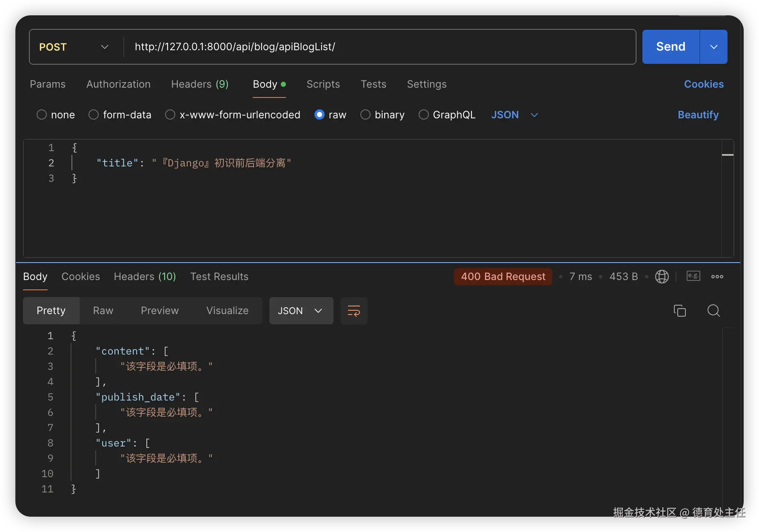Click the globe network info icon
Screen dimensions: 759x532
(x=662, y=277)
